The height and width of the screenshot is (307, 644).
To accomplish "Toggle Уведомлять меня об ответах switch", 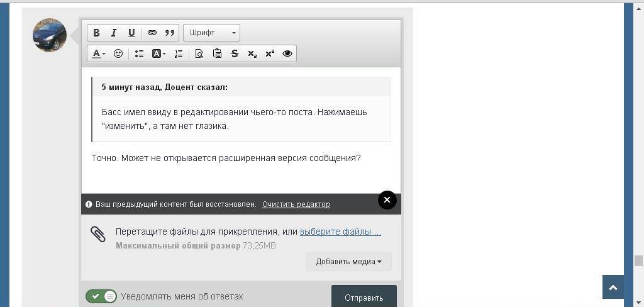I will [x=101, y=296].
